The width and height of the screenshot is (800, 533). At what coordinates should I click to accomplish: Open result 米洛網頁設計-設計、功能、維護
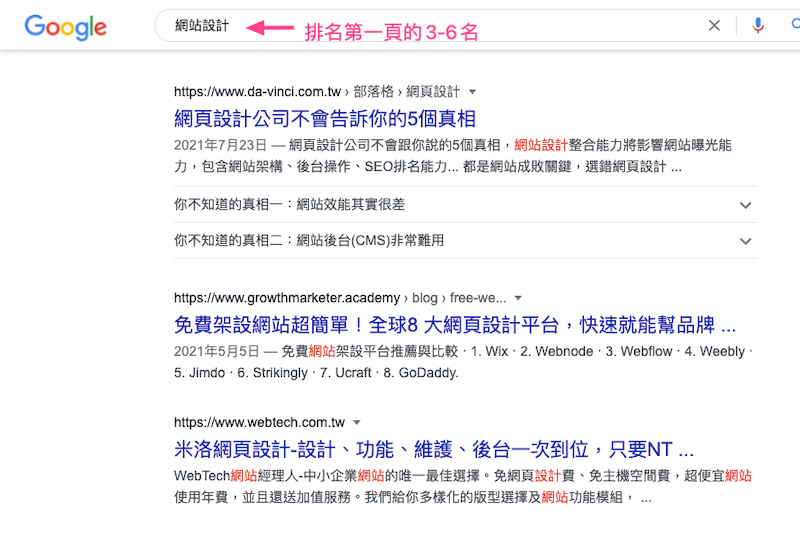point(434,449)
